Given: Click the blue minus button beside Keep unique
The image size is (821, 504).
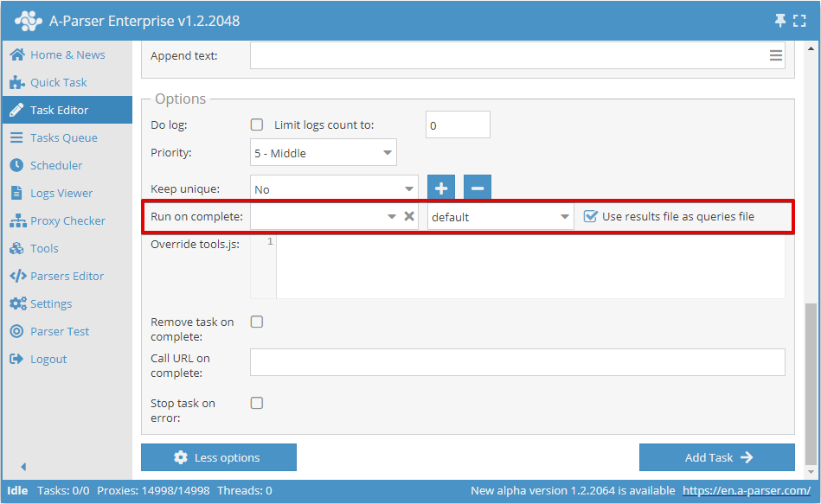Looking at the screenshot, I should pos(478,188).
